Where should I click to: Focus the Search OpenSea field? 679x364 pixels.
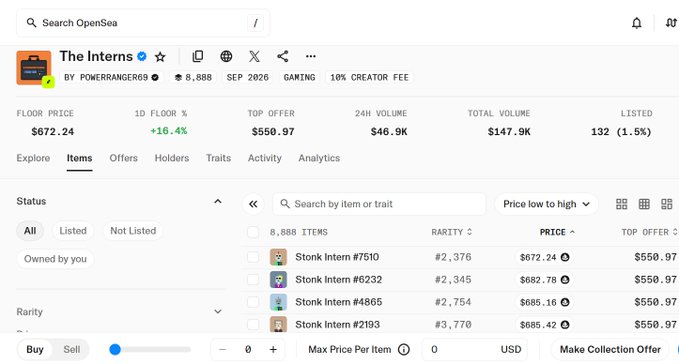(x=143, y=23)
